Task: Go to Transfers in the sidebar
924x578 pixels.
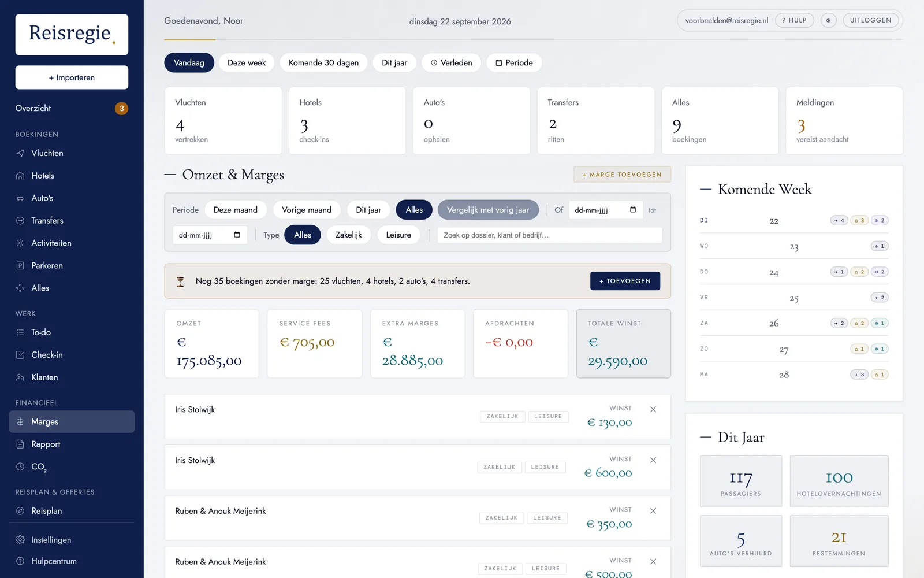Action: pyautogui.click(x=72, y=221)
